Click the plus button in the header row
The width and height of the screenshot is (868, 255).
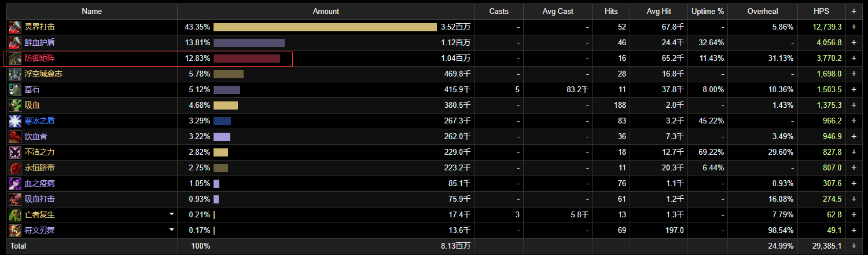(854, 12)
